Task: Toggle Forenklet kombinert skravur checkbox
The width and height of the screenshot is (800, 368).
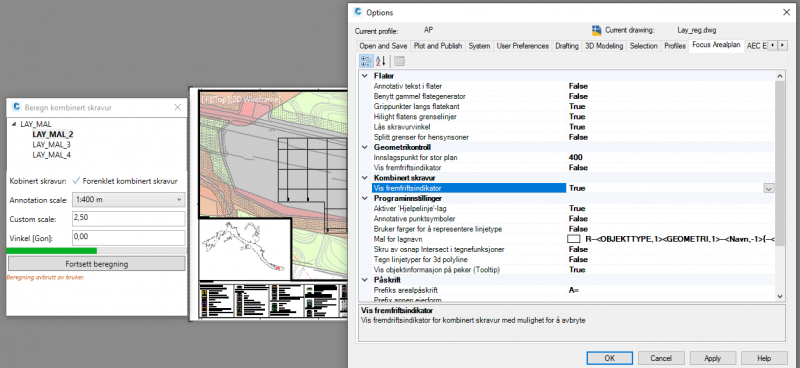Action: click(x=77, y=181)
